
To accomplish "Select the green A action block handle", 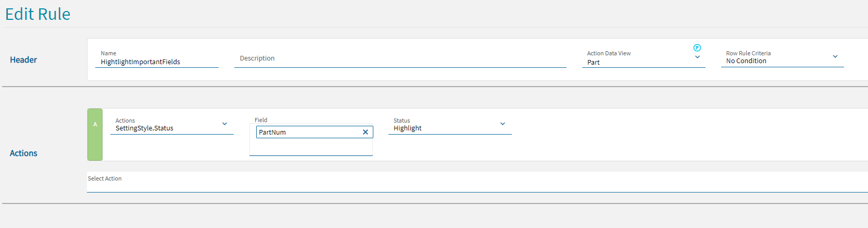I will click(x=95, y=134).
